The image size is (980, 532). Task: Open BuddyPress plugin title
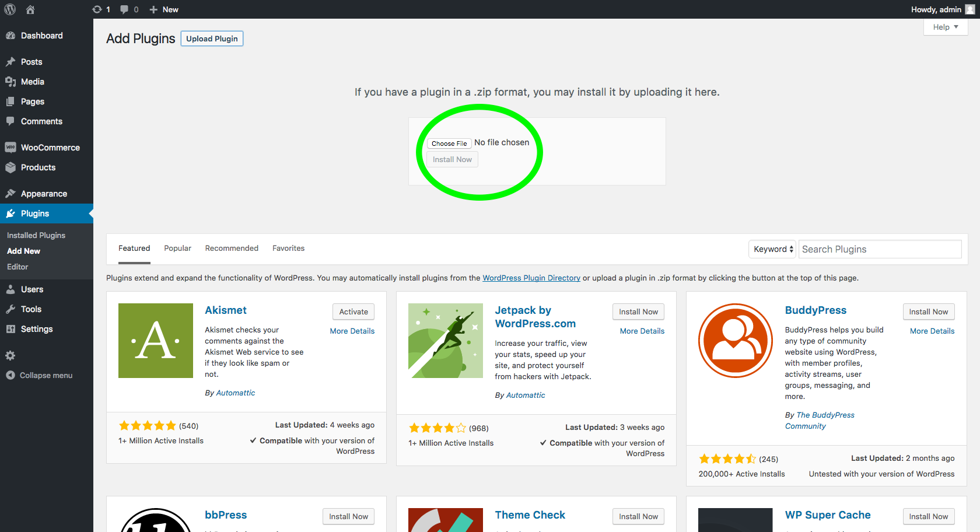(815, 310)
